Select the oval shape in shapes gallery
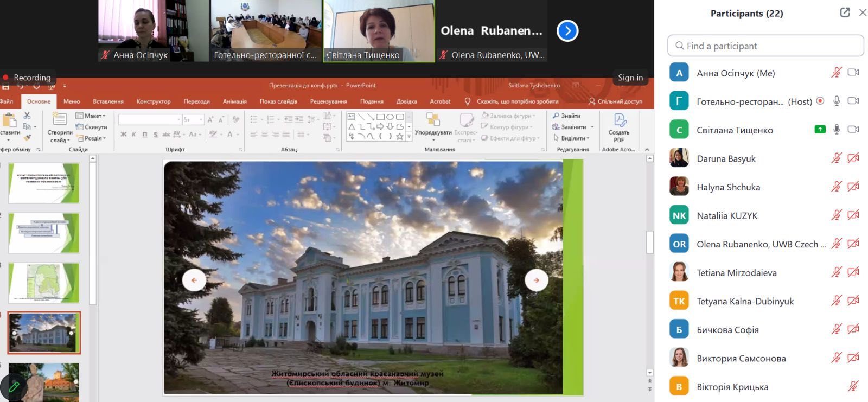 coord(390,117)
